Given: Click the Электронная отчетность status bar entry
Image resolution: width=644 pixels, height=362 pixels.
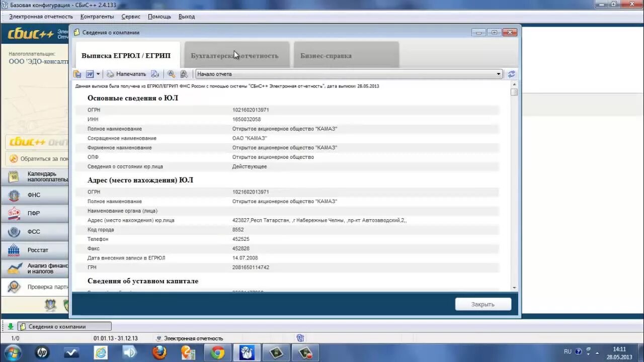Looking at the screenshot, I should pyautogui.click(x=189, y=338).
